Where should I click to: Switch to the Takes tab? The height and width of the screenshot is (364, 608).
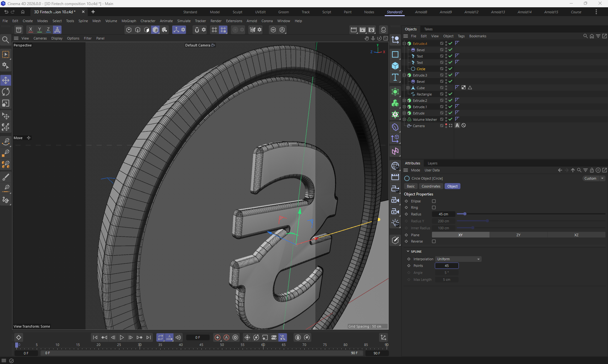[428, 29]
